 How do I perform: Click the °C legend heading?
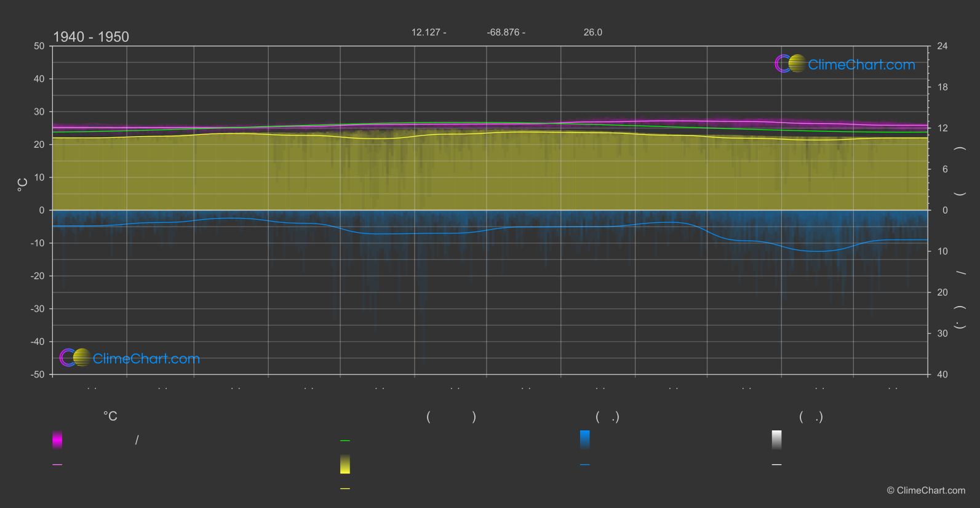pyautogui.click(x=110, y=417)
